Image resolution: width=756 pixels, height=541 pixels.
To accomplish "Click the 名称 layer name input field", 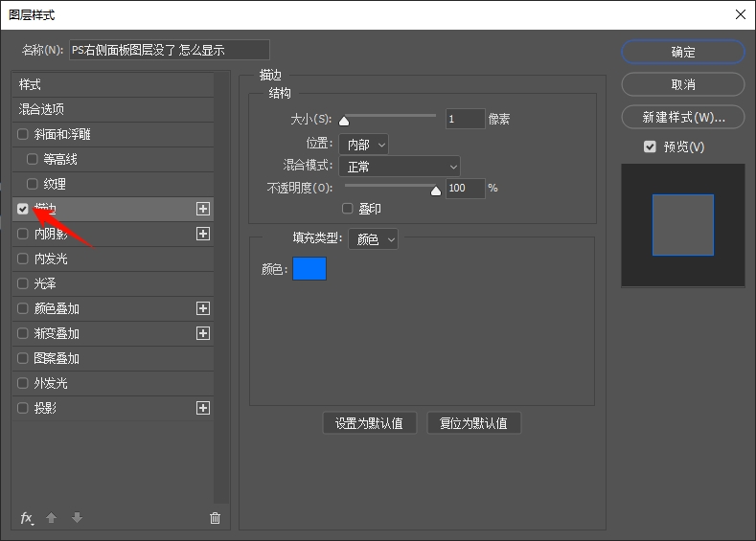I will [170, 50].
